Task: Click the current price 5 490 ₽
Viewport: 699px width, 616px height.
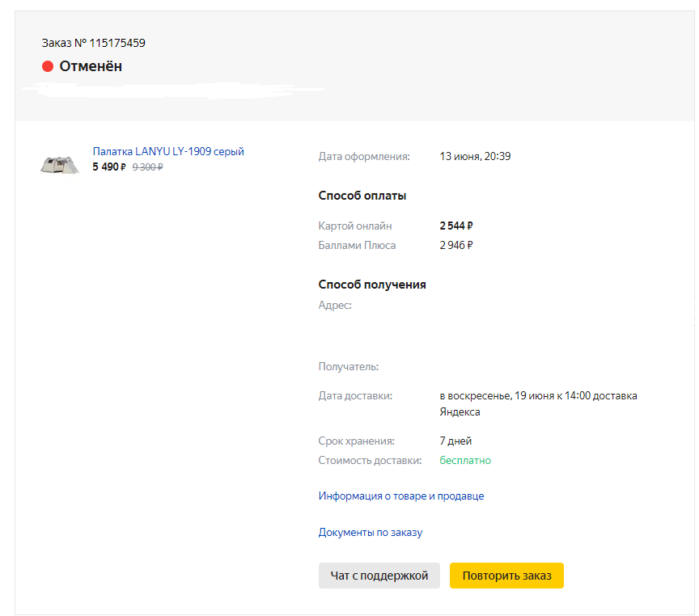Action: (x=109, y=167)
